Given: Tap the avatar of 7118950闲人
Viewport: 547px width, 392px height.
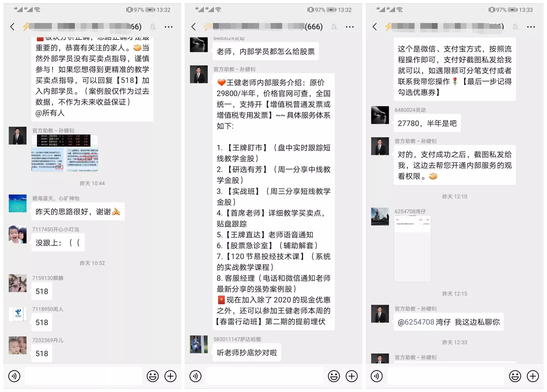Looking at the screenshot, I should click(x=18, y=314).
